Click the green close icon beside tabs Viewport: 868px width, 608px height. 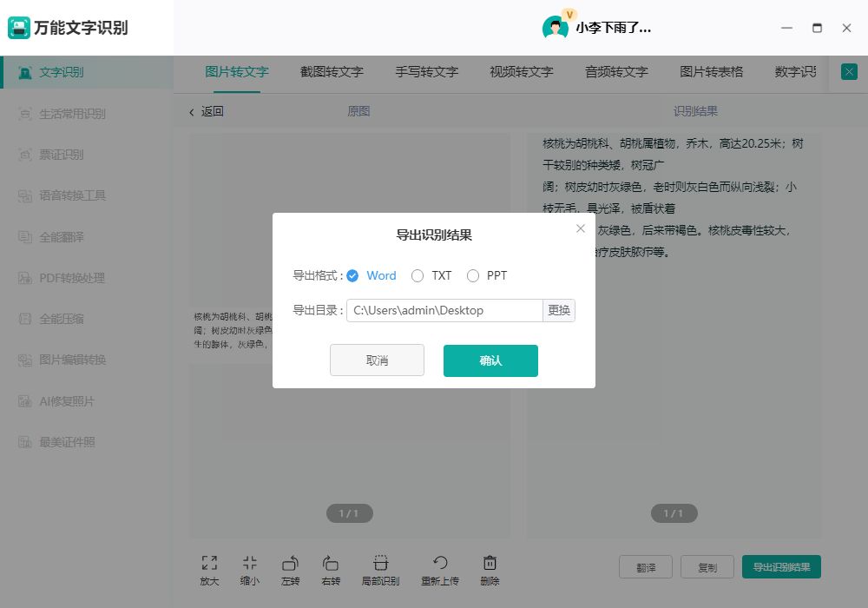click(849, 71)
